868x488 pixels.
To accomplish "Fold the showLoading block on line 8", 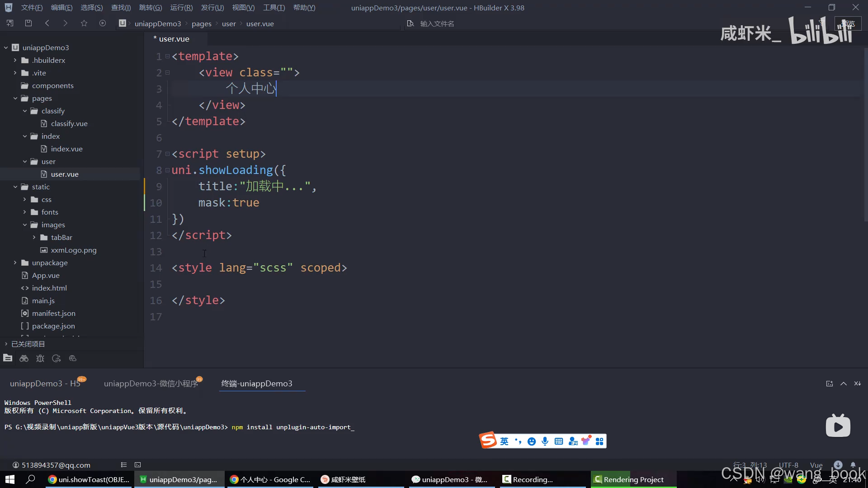I will [x=167, y=170].
